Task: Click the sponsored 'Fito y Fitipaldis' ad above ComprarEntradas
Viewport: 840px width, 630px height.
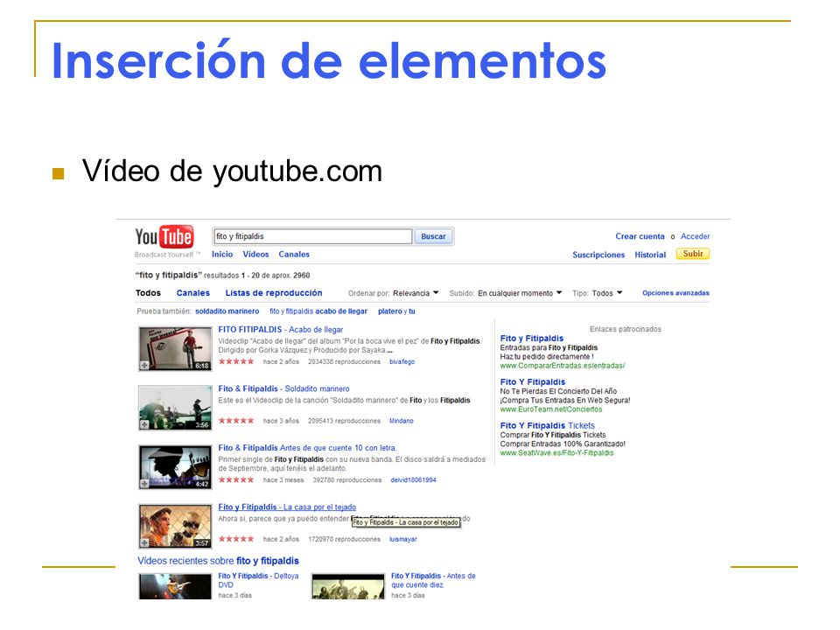Action: [532, 339]
